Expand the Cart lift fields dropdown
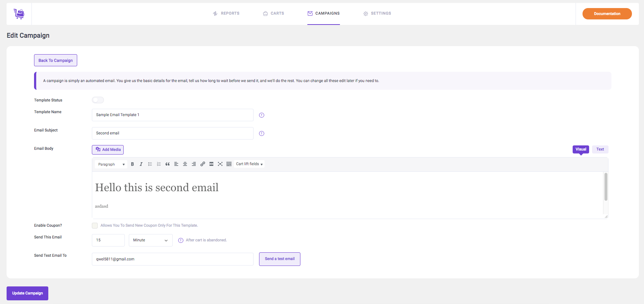This screenshot has width=644, height=304. (x=249, y=164)
